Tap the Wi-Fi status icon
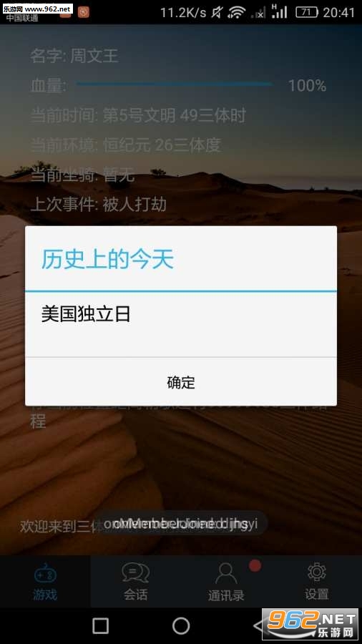Screen dimensions: 362x644 click(236, 12)
